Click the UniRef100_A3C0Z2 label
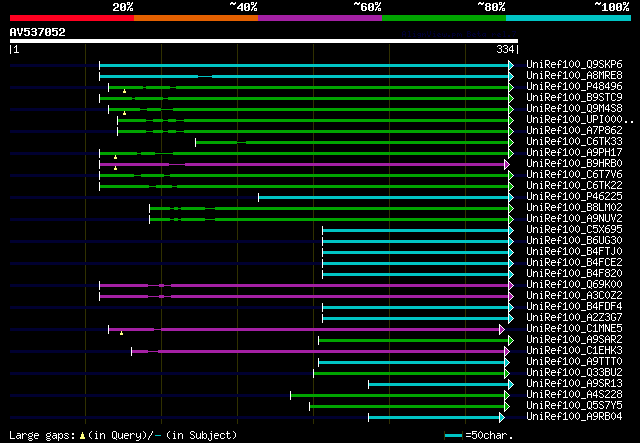This screenshot has width=640, height=443. click(x=574, y=296)
